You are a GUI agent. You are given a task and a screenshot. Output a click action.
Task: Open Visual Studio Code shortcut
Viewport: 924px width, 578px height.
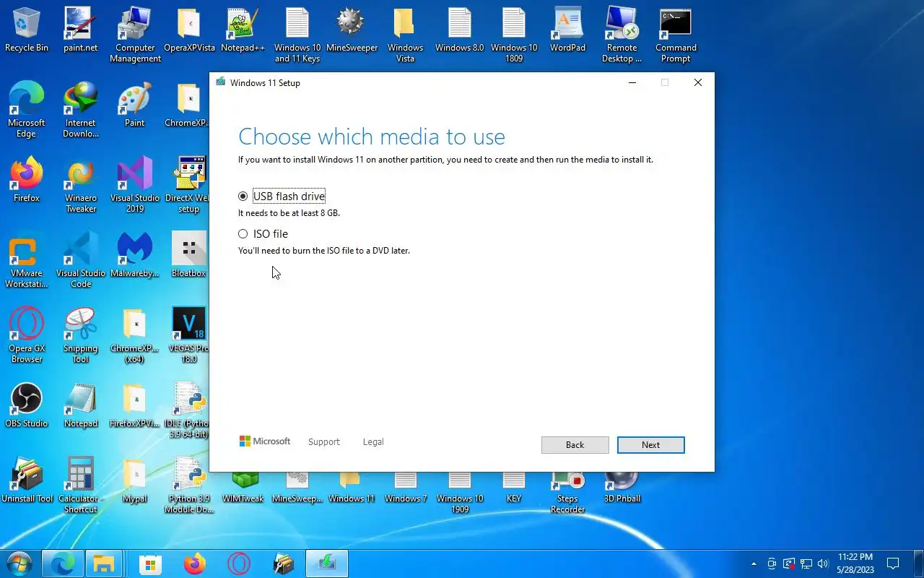point(81,261)
